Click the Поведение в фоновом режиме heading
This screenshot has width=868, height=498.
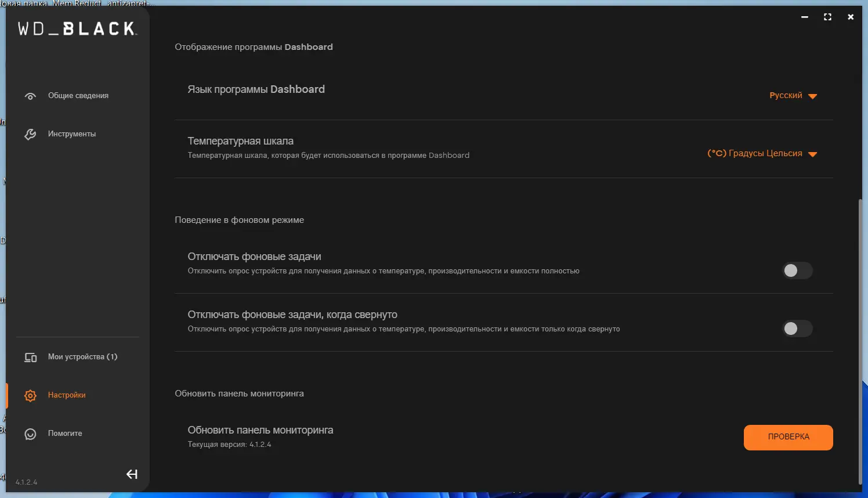tap(239, 220)
